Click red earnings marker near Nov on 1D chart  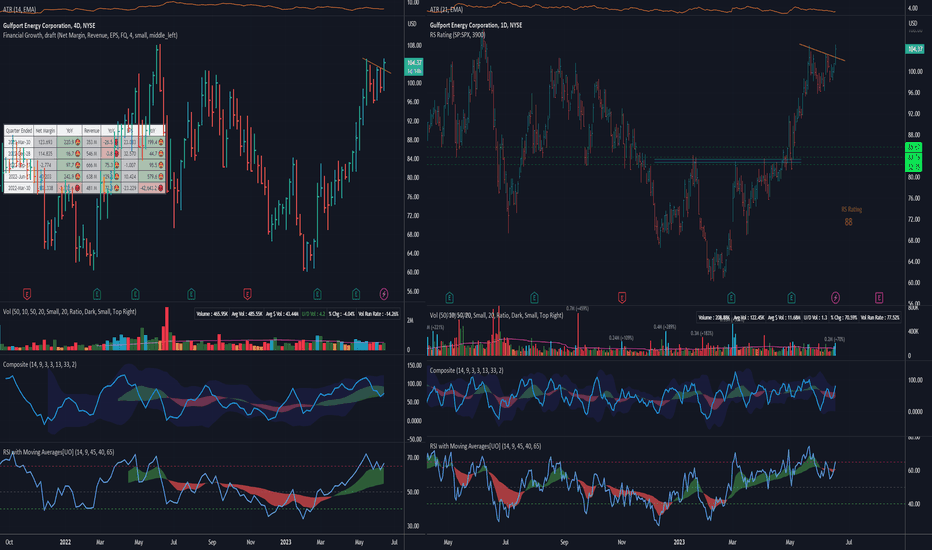(x=622, y=297)
